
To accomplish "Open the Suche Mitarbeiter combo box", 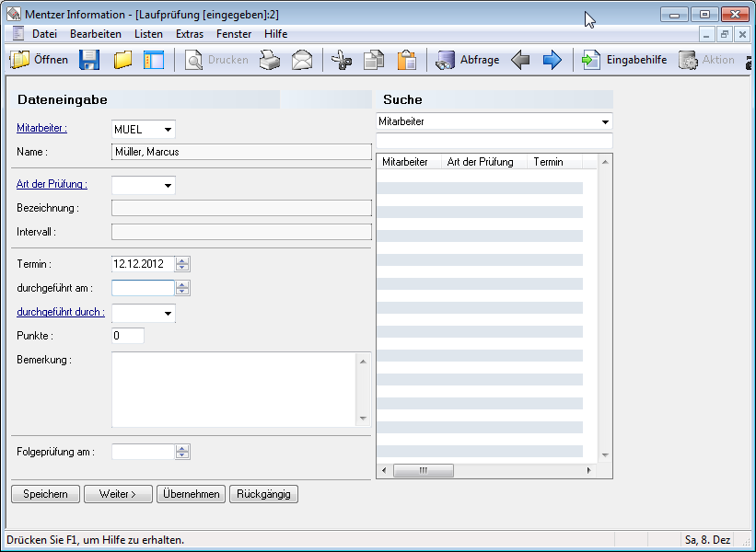I will [x=605, y=121].
